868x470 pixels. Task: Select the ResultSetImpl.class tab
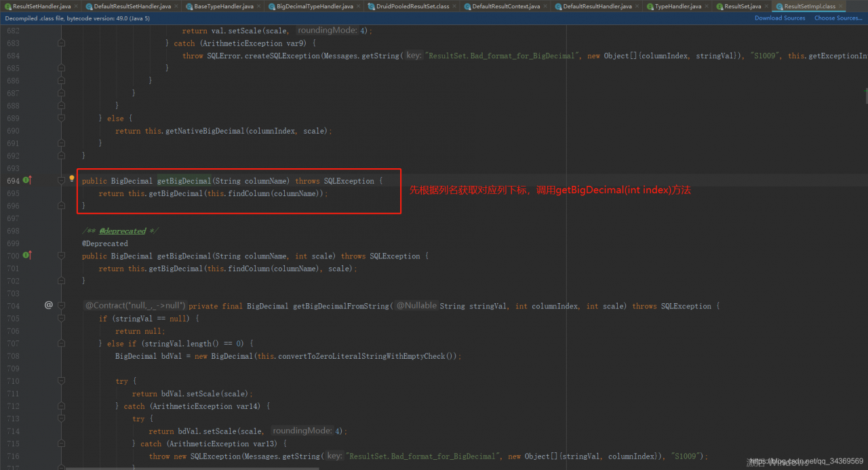(x=810, y=6)
